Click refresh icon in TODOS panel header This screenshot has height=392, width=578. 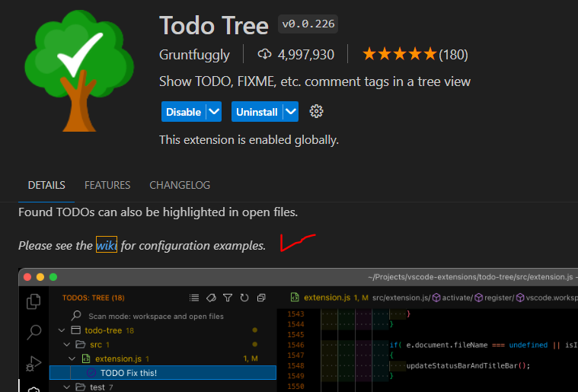click(x=244, y=298)
